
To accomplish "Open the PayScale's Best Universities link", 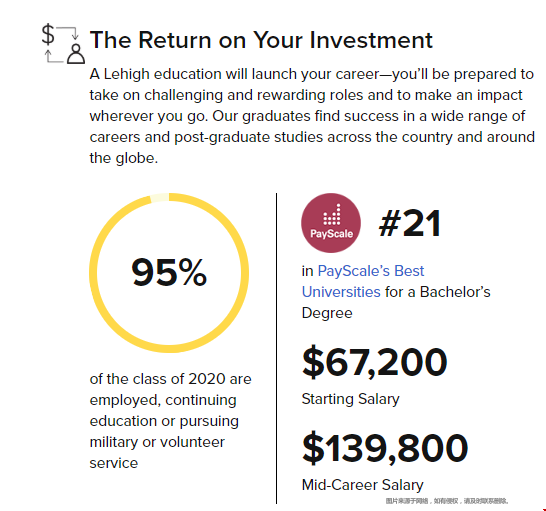I will click(x=363, y=281).
